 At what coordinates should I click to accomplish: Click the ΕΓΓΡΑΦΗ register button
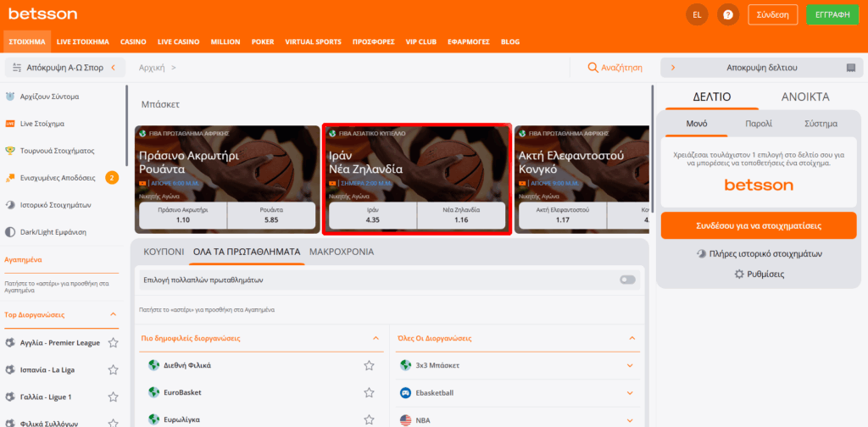point(832,15)
